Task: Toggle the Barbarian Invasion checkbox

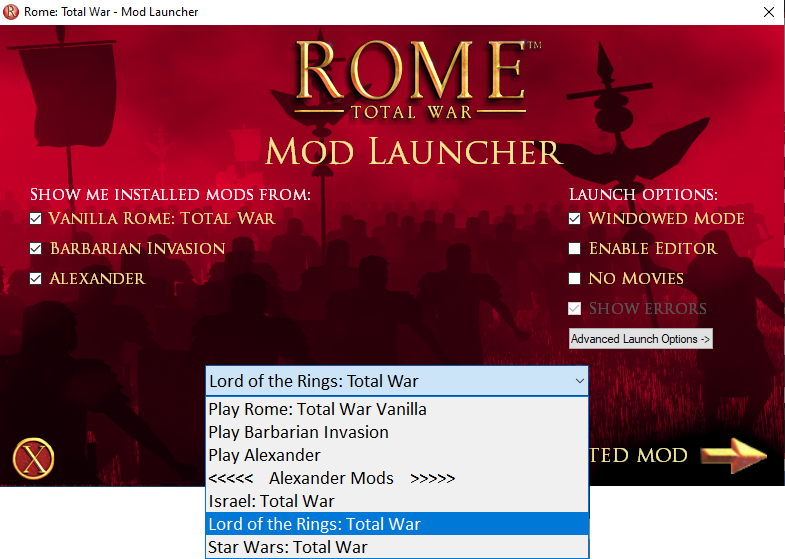Action: point(36,249)
